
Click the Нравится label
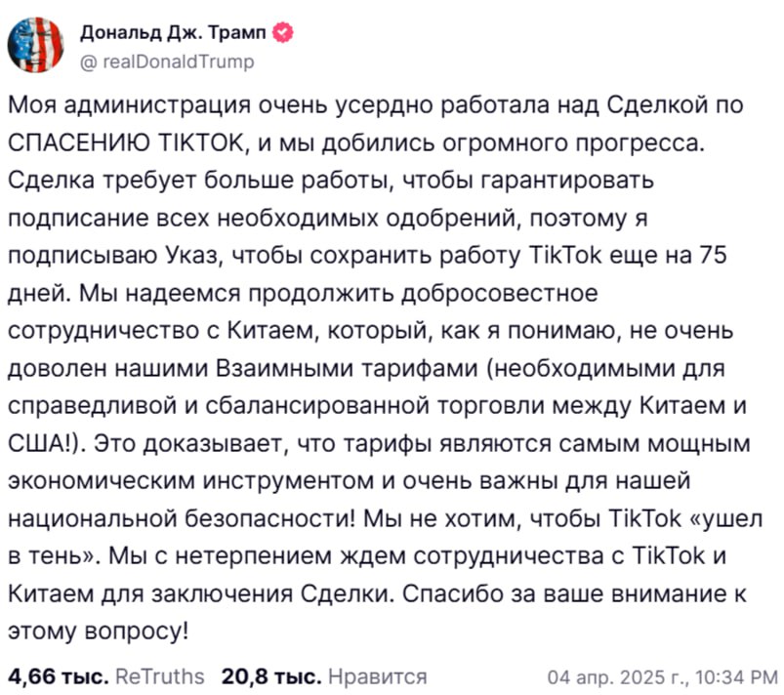coord(377,676)
